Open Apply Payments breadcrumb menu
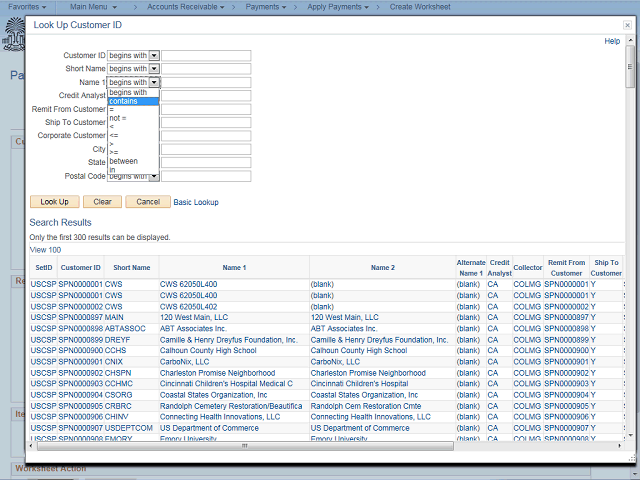Screen dimensions: 640x480 pyautogui.click(x=338, y=7)
